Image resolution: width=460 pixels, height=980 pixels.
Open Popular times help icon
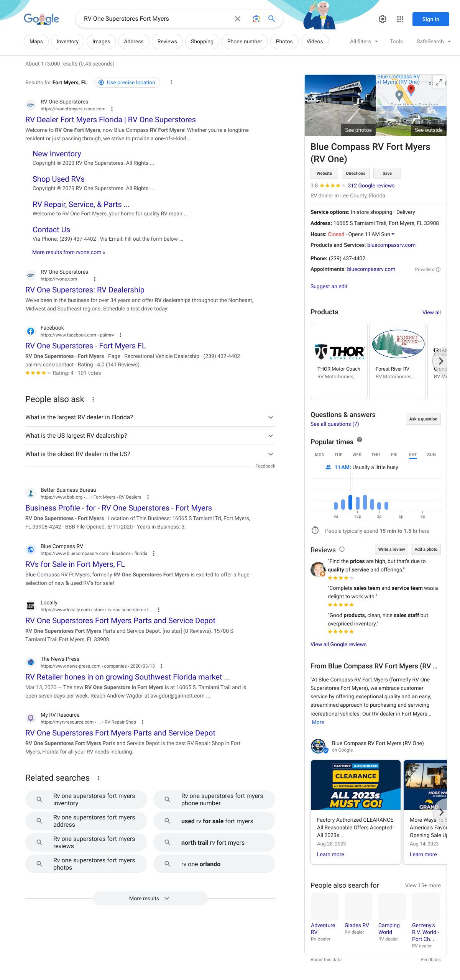360,440
